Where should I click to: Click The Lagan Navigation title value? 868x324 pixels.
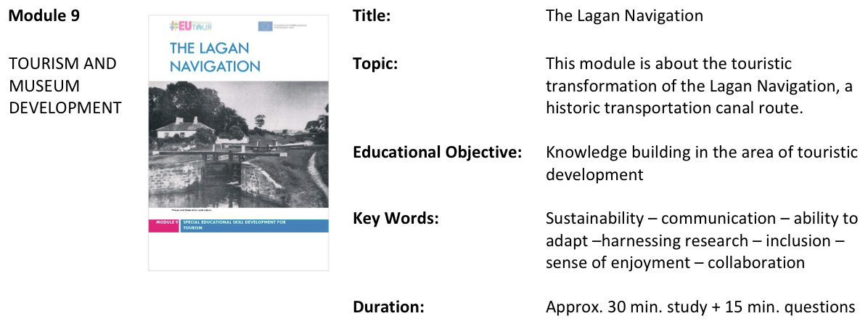[x=624, y=15]
